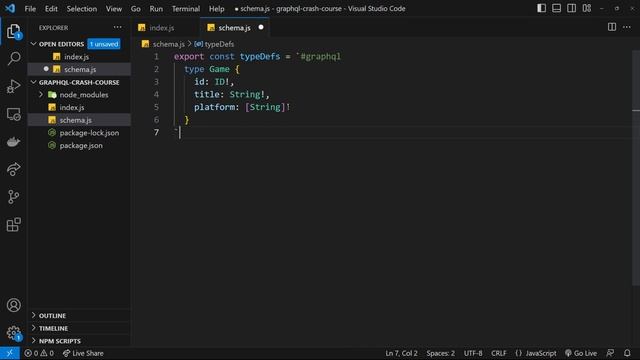Collapse the Open Editors section
This screenshot has width=640, height=360.
pos(61,44)
